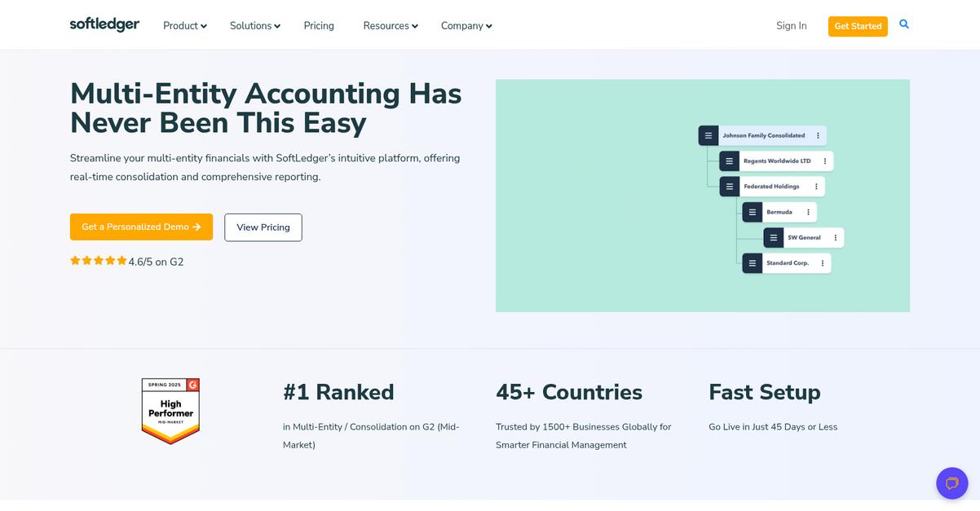980x511 pixels.
Task: Open the search magnifier icon
Action: 904,24
